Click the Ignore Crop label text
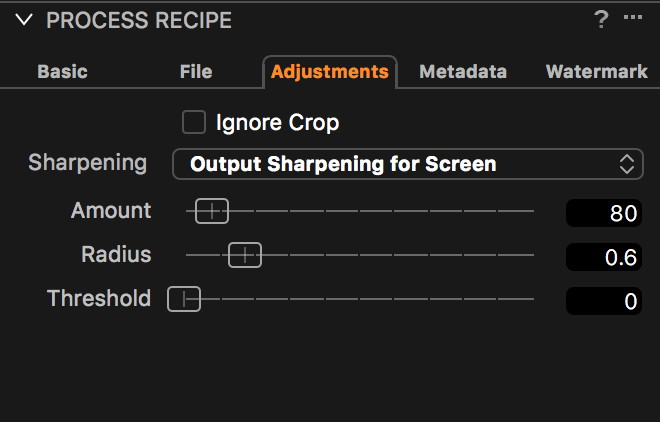The image size is (660, 422). [277, 123]
